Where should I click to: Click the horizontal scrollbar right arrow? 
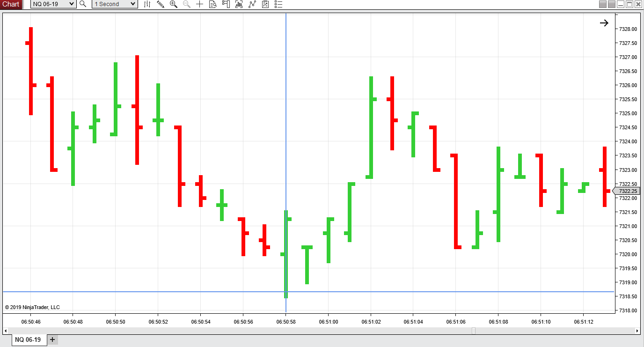[637, 331]
